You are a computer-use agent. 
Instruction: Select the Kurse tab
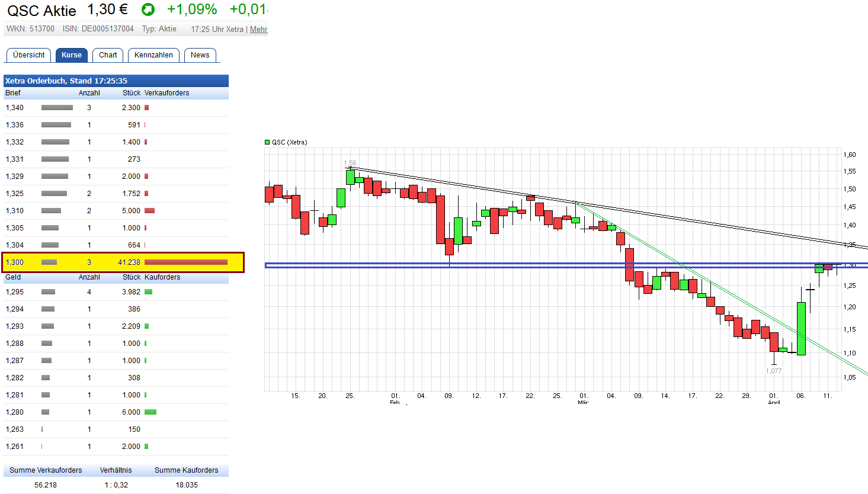(x=72, y=55)
